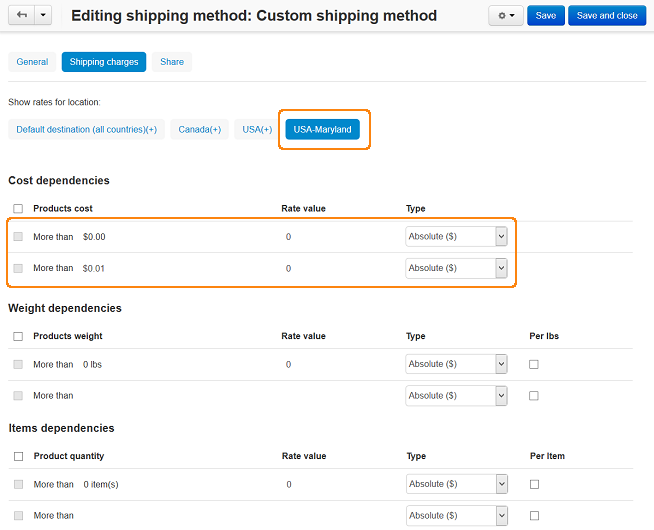Toggle the Products cost select-all checkbox
The height and width of the screenshot is (530, 654).
pyautogui.click(x=18, y=208)
